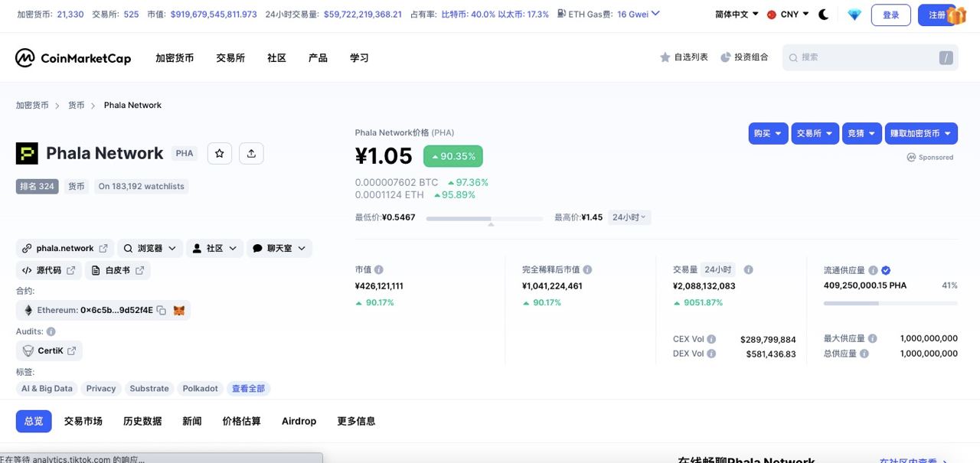
Task: Change the 24小时 price range dropdown
Action: 629,217
